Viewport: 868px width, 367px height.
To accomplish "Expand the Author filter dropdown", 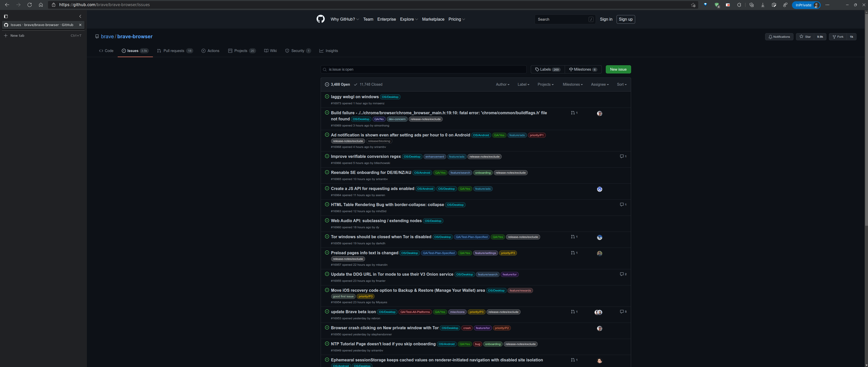I will (x=502, y=84).
